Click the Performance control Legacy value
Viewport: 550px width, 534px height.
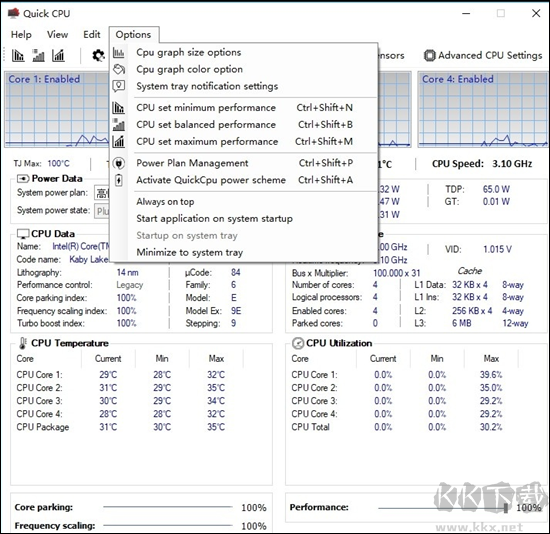(130, 285)
